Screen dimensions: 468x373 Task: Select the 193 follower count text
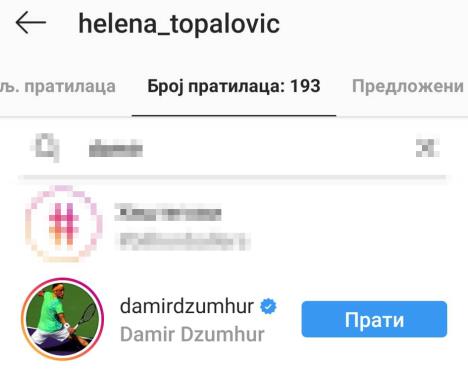tap(305, 86)
